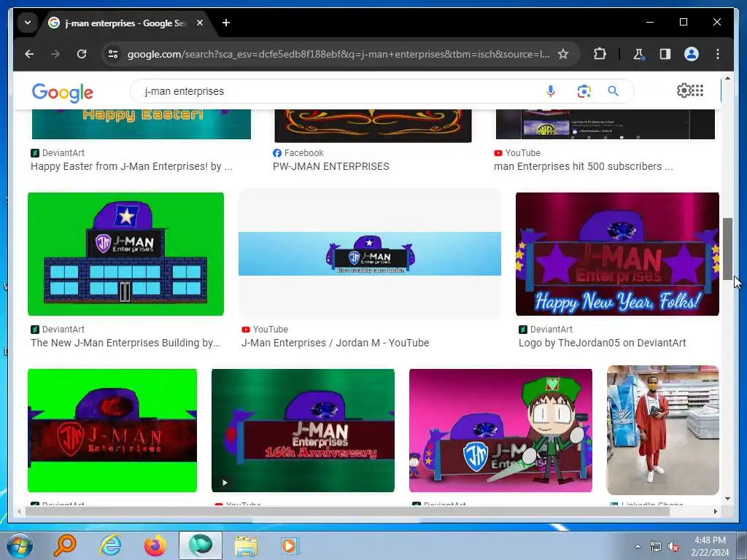747x560 pixels.
Task: Open Logo by TheJordan05 on DeviantArt
Action: click(x=602, y=343)
